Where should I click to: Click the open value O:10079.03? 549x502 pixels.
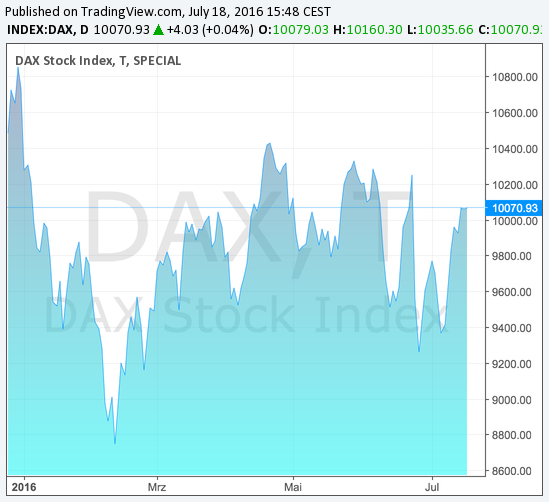pos(293,30)
